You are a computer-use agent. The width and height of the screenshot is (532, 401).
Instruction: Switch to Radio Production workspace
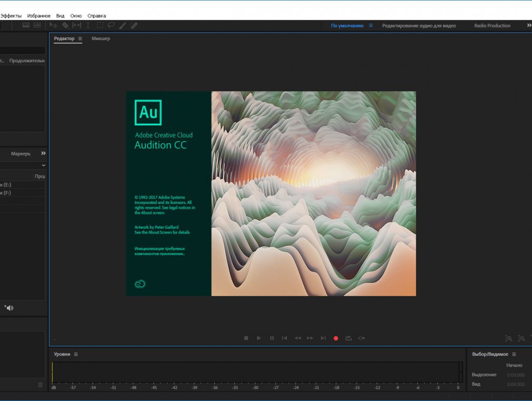[x=492, y=25]
